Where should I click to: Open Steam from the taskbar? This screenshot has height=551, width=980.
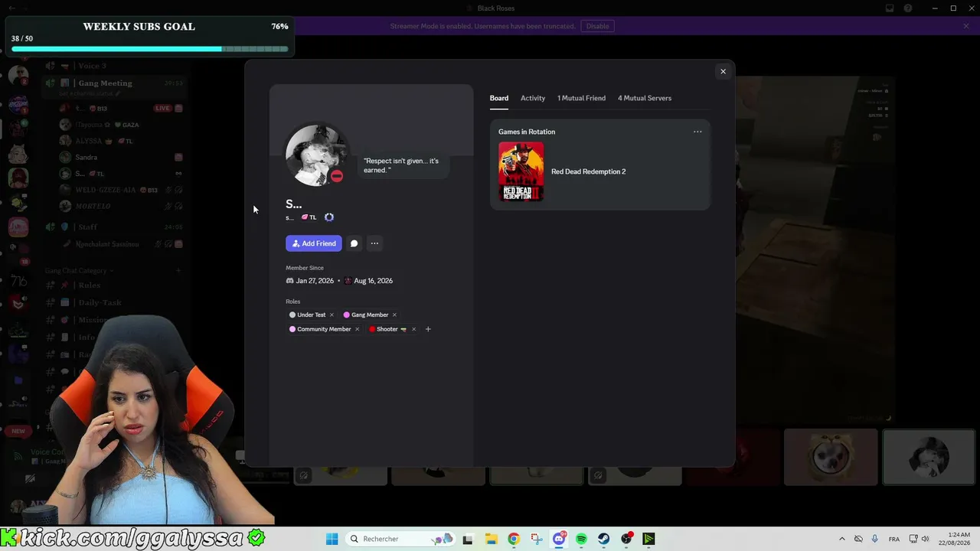[x=604, y=539]
